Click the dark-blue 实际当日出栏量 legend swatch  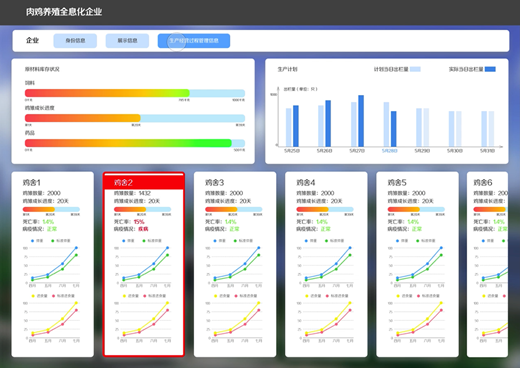point(490,69)
